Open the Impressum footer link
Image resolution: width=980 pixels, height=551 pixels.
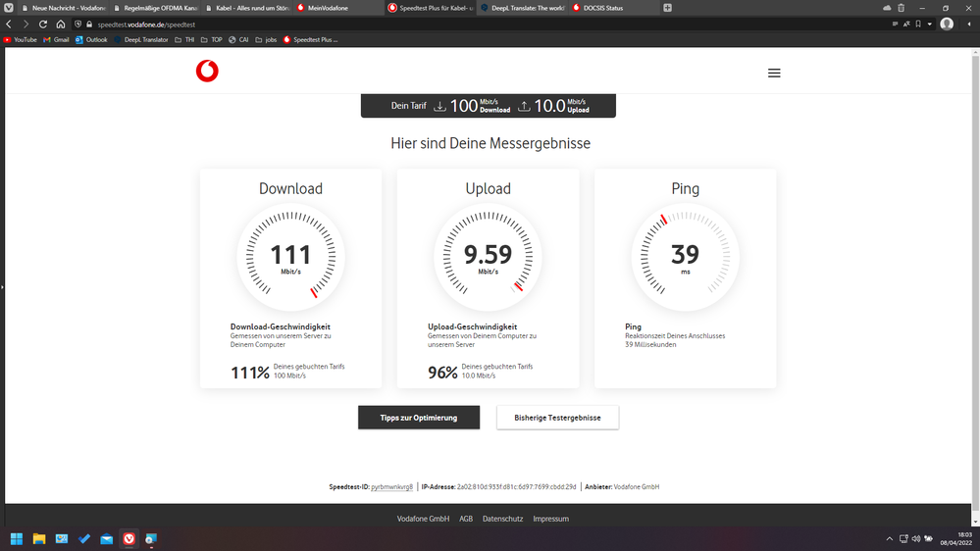coord(550,519)
